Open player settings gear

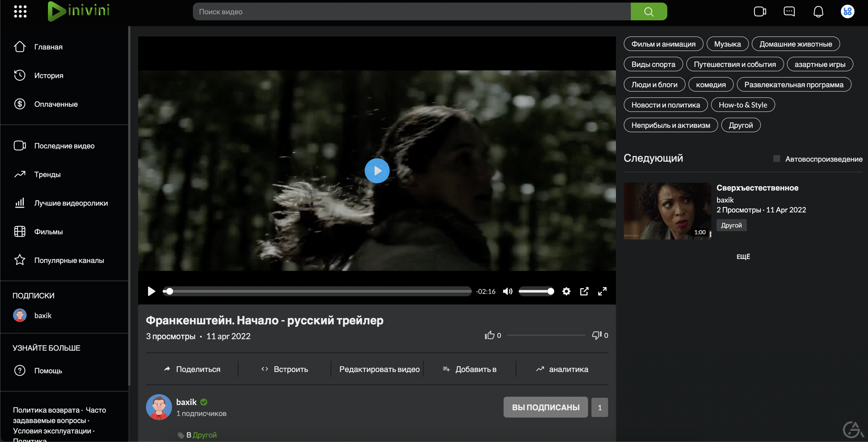coord(566,291)
